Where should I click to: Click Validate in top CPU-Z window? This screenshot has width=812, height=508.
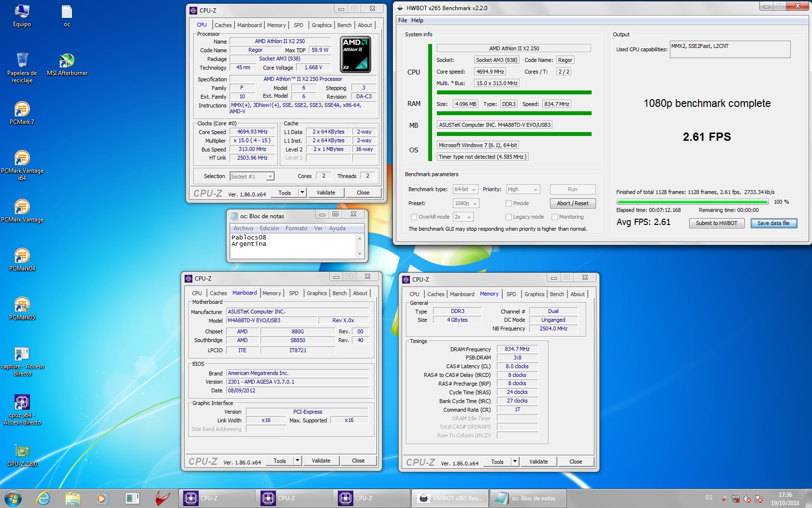(325, 193)
